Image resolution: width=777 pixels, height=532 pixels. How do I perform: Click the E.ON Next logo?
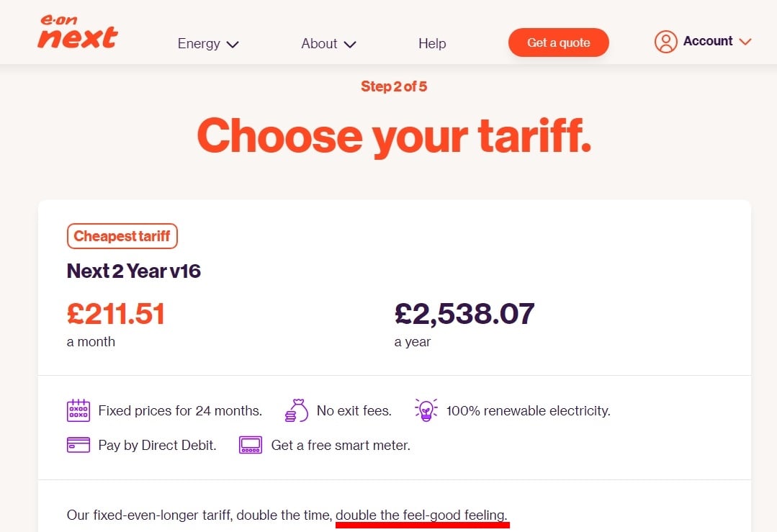(x=77, y=33)
